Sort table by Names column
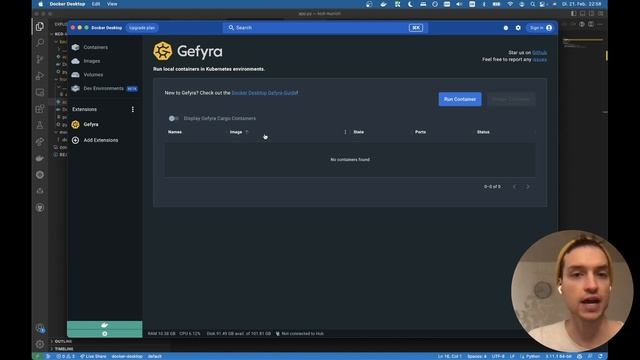The image size is (640, 360). (x=175, y=132)
